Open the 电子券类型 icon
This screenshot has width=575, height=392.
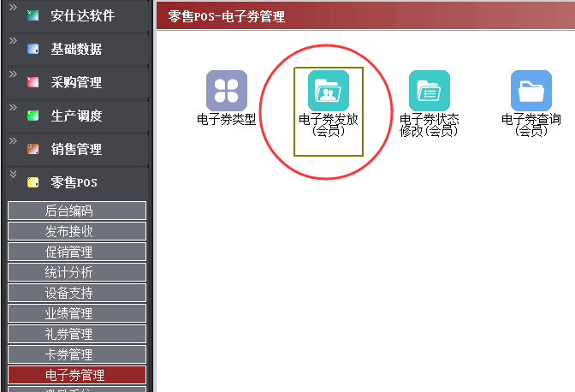pos(227,91)
